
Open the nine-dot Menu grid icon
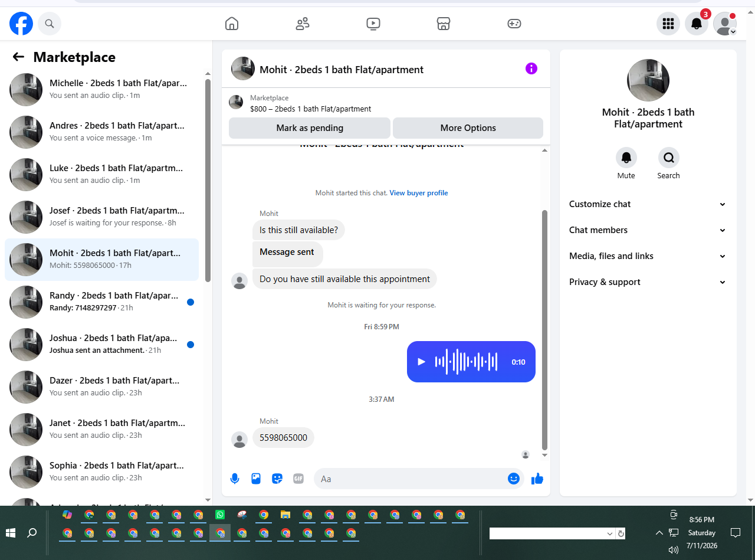(668, 24)
